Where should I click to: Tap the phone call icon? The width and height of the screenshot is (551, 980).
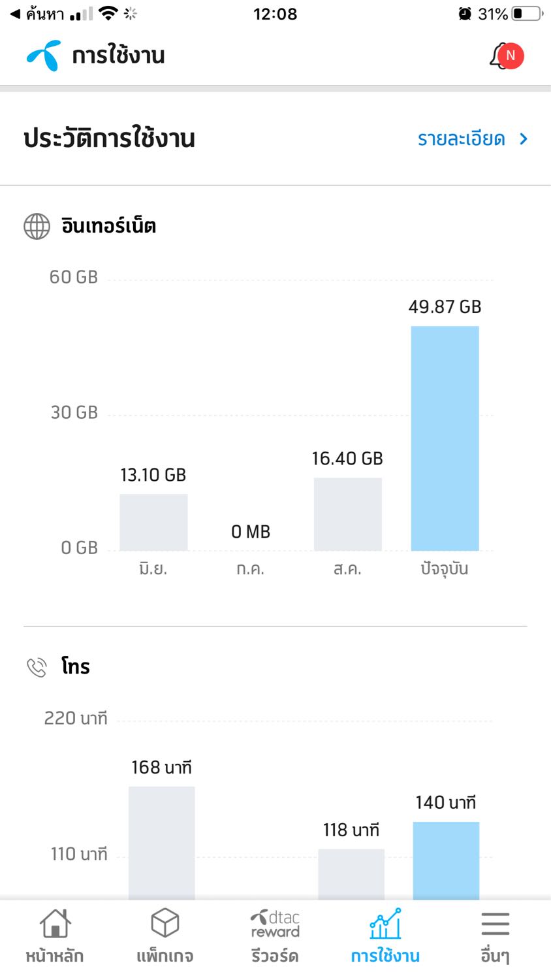[x=37, y=667]
